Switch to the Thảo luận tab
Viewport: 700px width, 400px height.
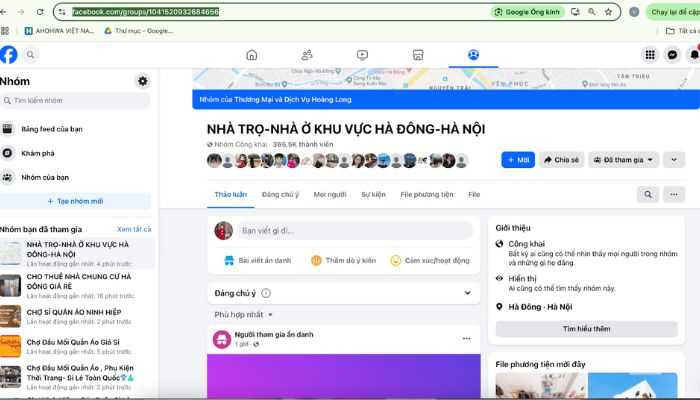coord(230,195)
